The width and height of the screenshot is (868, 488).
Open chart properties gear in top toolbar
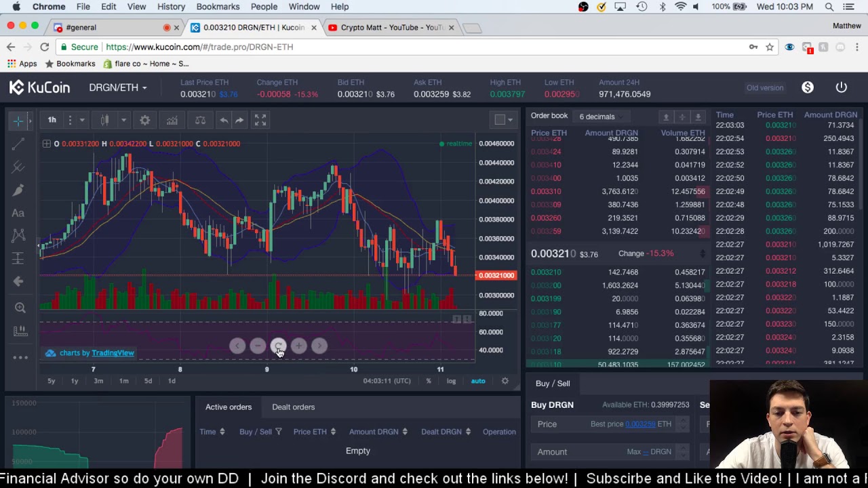pyautogui.click(x=145, y=120)
